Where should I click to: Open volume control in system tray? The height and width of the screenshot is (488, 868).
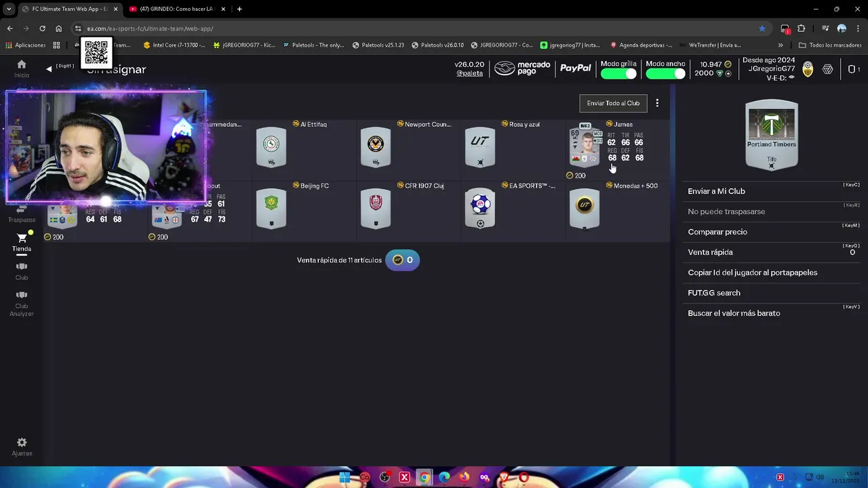click(820, 477)
